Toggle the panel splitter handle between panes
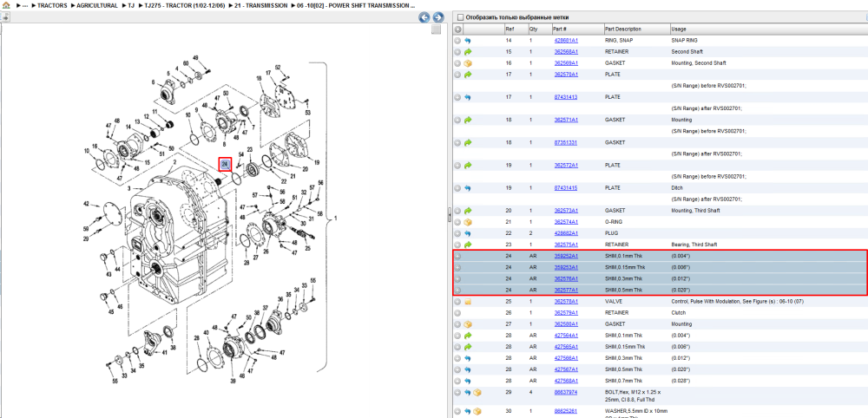 449,216
